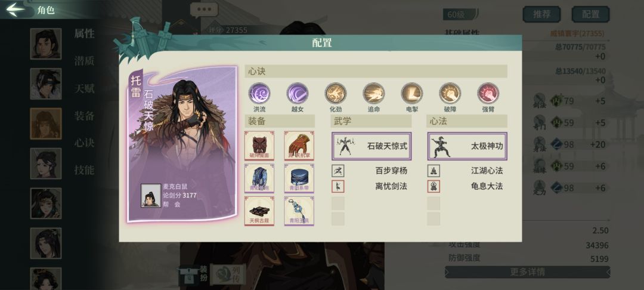Select the 越女 heart-formula icon
This screenshot has width=644, height=290.
click(x=298, y=93)
